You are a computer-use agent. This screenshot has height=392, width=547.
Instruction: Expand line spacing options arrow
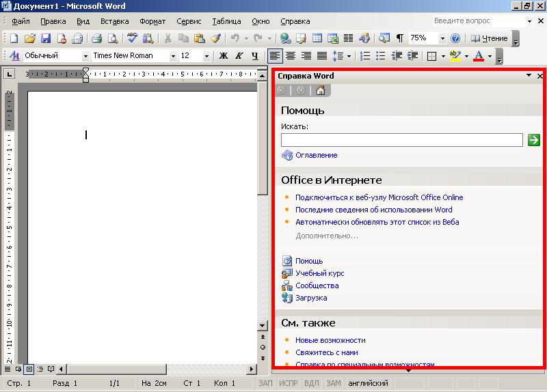pyautogui.click(x=349, y=56)
